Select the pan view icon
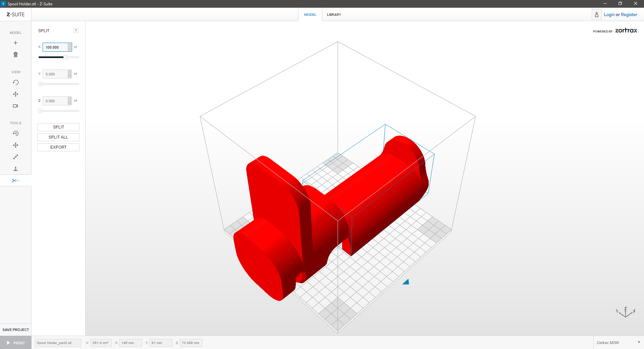This screenshot has width=644, height=349. (x=15, y=94)
